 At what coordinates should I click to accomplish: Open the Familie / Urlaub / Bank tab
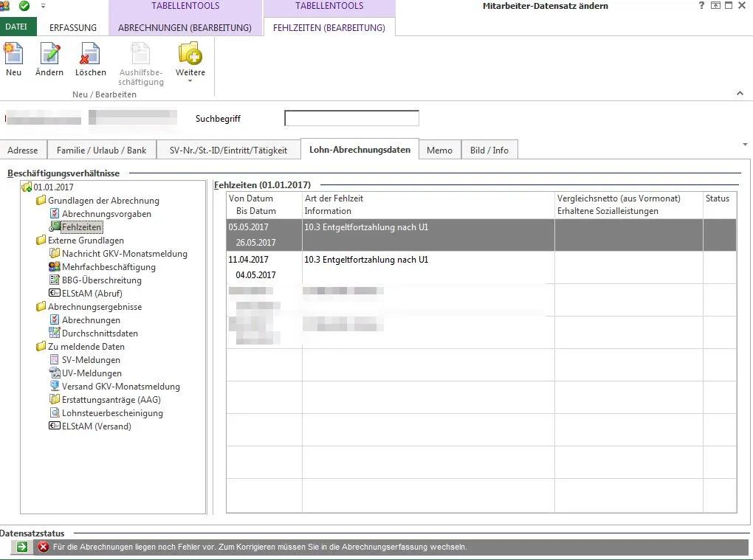(101, 150)
